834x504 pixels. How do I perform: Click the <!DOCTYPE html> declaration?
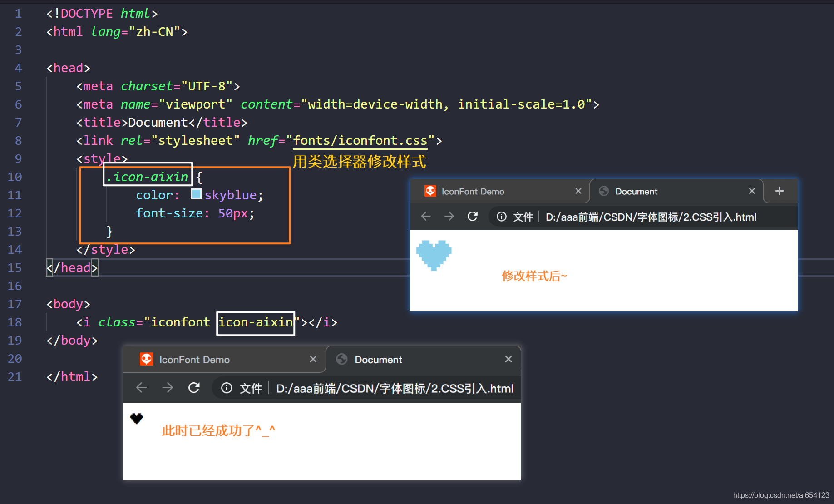102,14
